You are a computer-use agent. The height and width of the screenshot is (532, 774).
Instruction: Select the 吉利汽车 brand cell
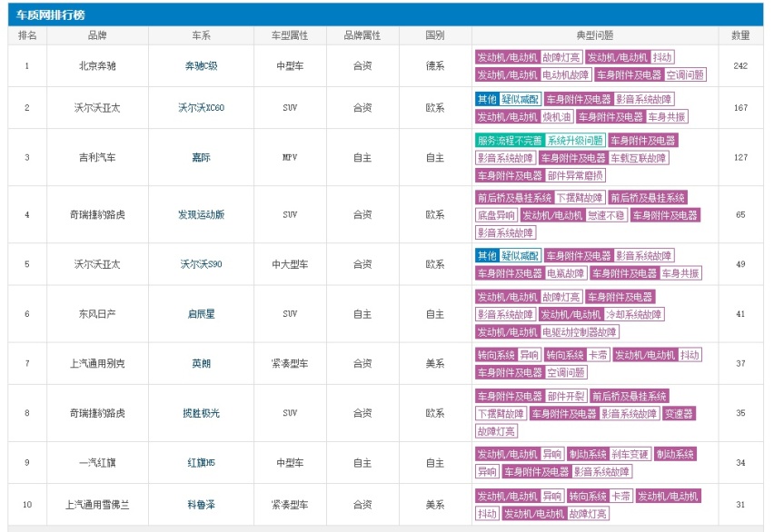pos(97,157)
